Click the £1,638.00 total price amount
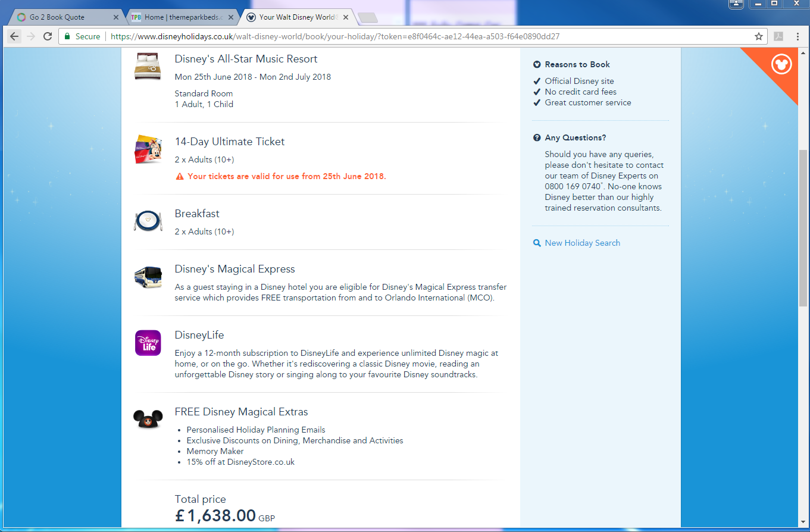810x532 pixels. (215, 515)
